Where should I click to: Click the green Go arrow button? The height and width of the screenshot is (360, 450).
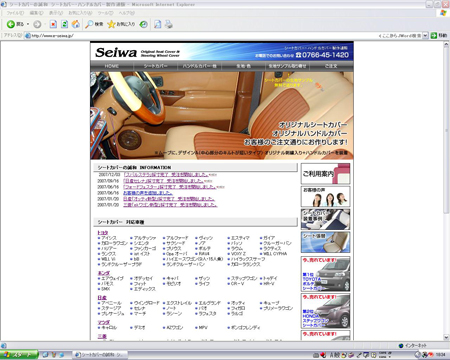point(434,35)
